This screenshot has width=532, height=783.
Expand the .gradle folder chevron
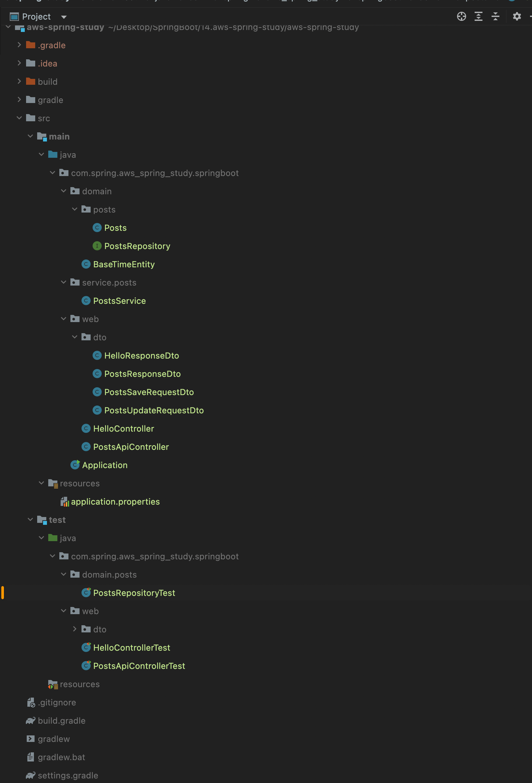pos(19,45)
